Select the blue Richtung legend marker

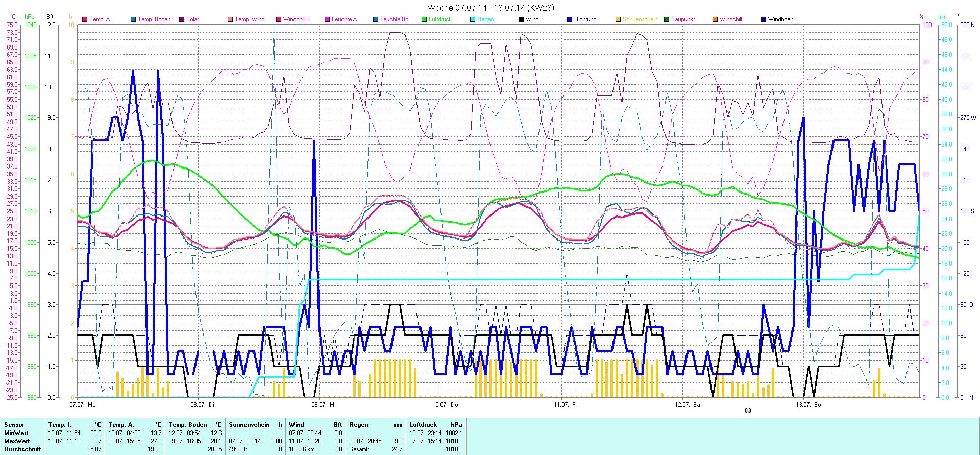[570, 19]
